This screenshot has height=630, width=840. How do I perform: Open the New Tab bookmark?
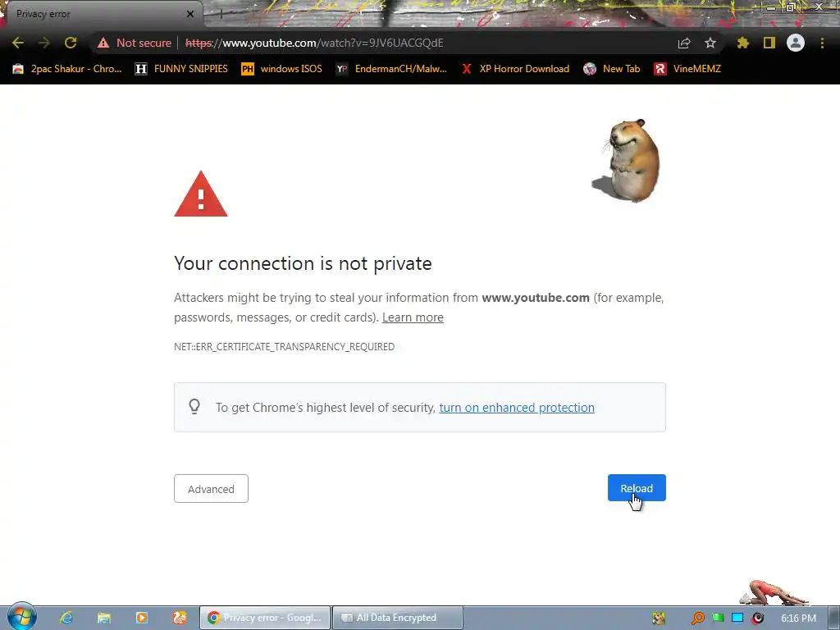tap(612, 69)
